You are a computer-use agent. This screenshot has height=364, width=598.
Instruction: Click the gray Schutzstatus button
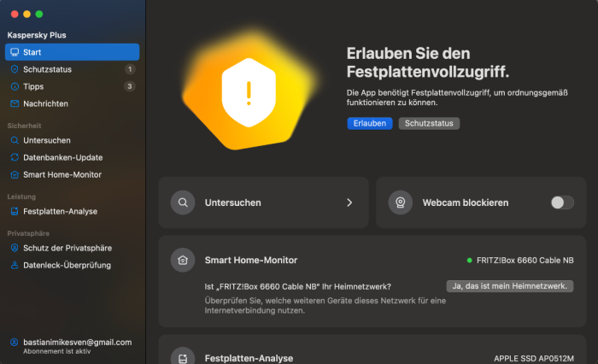[429, 123]
